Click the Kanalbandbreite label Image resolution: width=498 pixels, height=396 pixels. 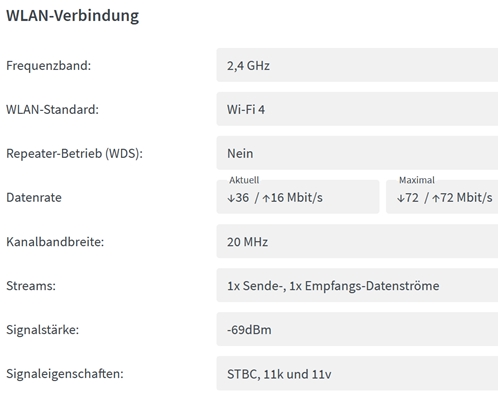pos(55,242)
